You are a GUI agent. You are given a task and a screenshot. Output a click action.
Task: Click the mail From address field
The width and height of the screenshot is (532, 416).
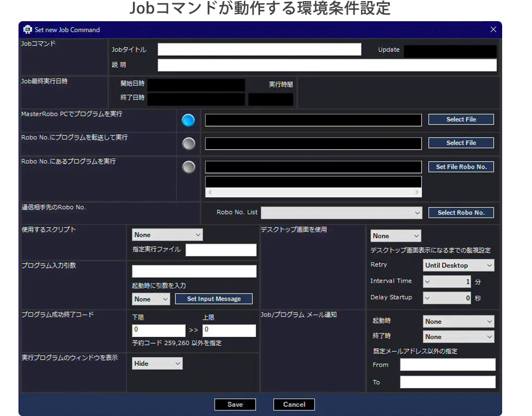[447, 365]
